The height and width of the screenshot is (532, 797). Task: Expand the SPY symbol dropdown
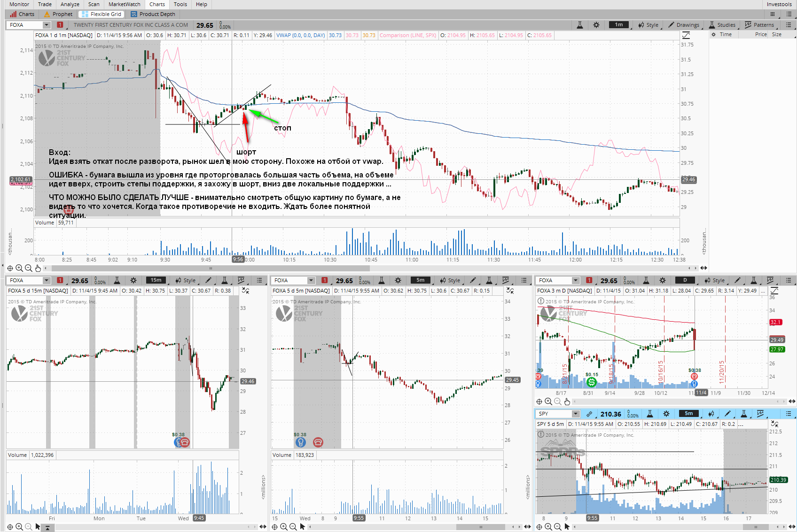[576, 414]
